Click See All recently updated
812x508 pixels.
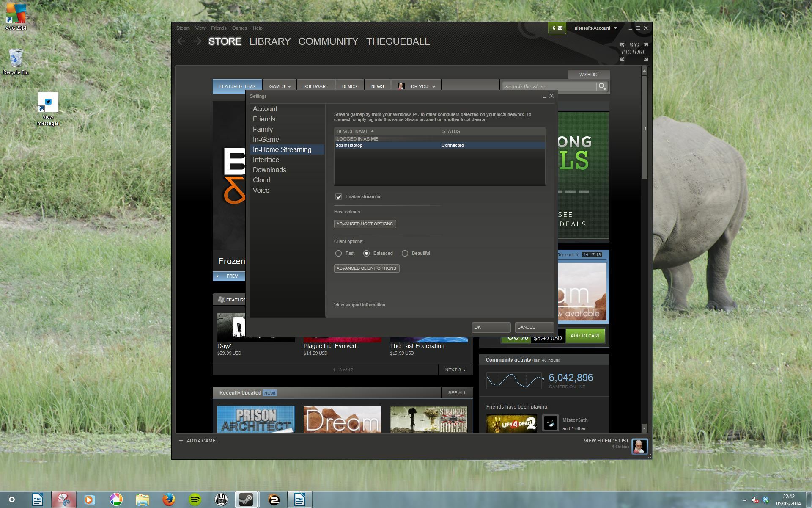point(457,392)
